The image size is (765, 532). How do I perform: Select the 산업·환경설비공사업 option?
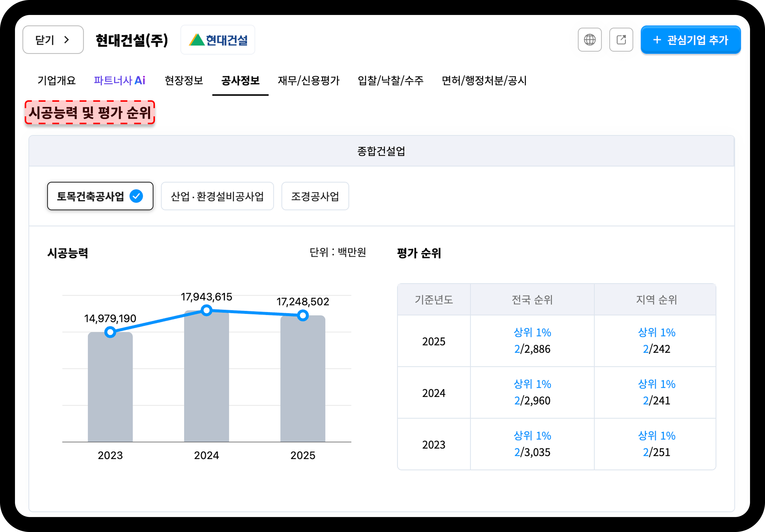tap(217, 196)
